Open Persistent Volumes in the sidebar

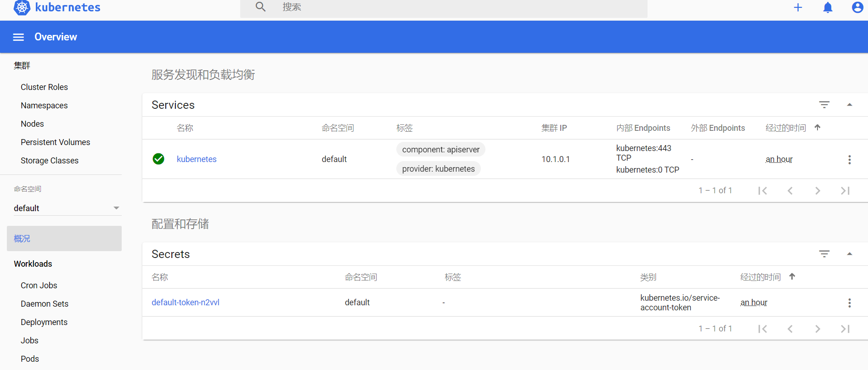[55, 142]
